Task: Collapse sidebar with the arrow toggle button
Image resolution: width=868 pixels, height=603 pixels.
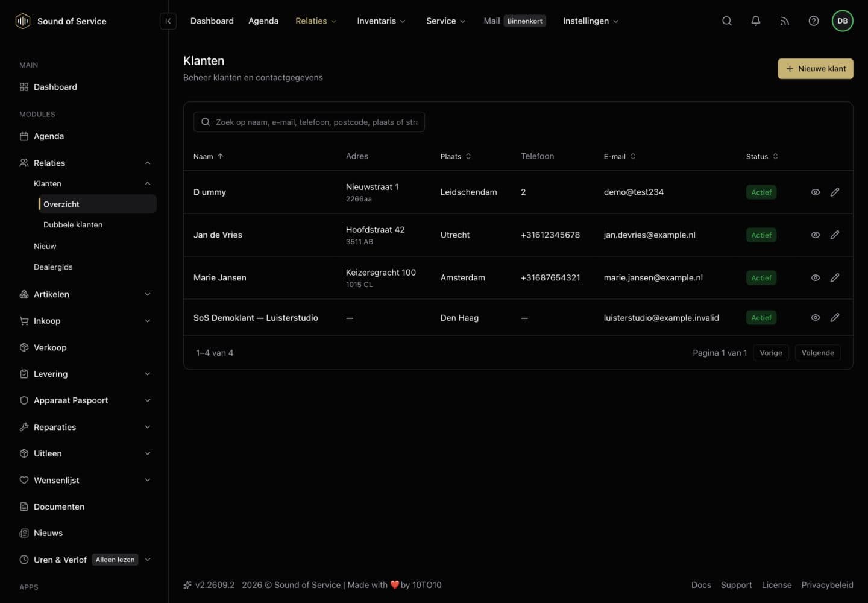Action: (x=168, y=21)
